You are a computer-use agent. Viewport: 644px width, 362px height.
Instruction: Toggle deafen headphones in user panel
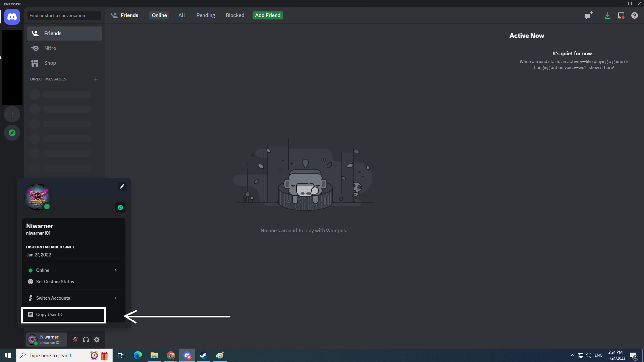pos(86,340)
